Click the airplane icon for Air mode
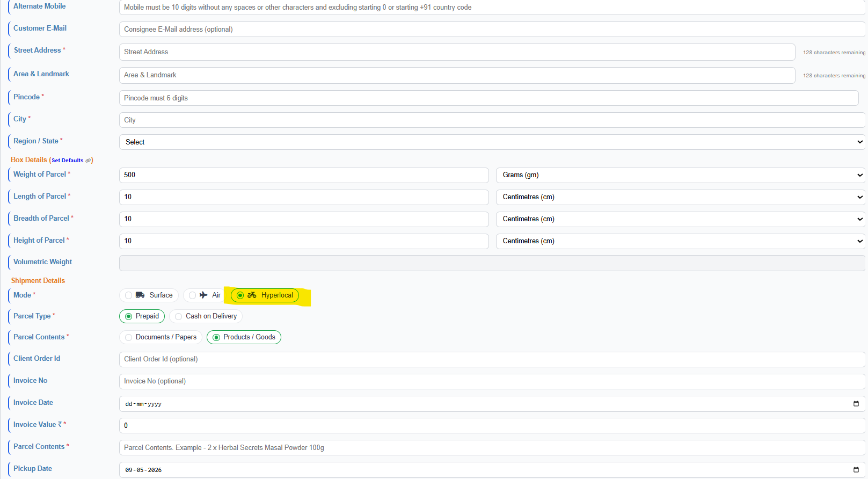Screen dimensions: 868x479 (x=203, y=295)
